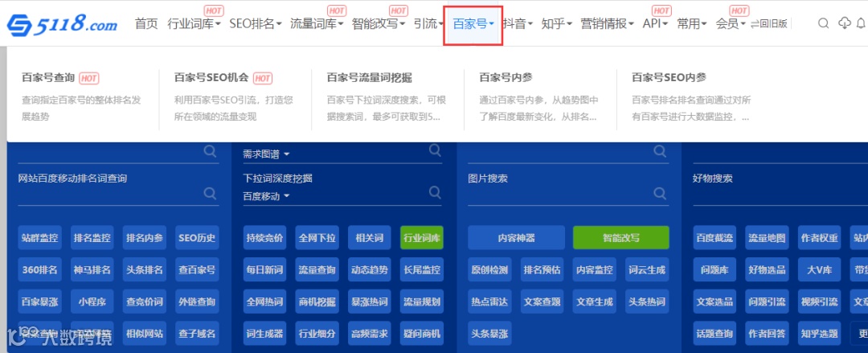This screenshot has height=353, width=868.
Task: Click search icon above 网站百度移动排名词查询
Action: [x=210, y=151]
